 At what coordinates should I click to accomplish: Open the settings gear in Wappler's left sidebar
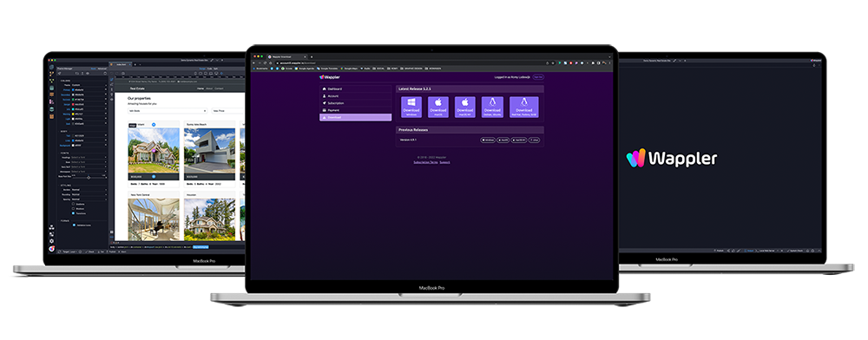click(51, 241)
